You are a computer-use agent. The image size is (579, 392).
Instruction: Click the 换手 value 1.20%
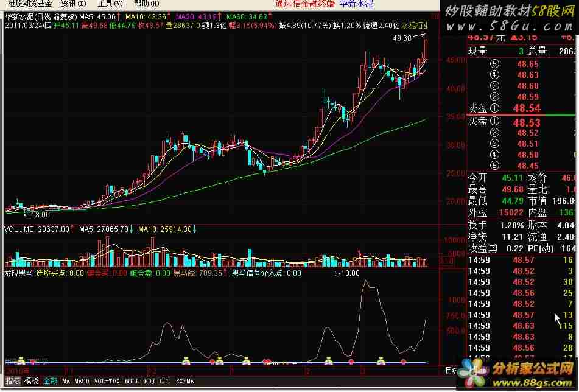[x=512, y=225]
